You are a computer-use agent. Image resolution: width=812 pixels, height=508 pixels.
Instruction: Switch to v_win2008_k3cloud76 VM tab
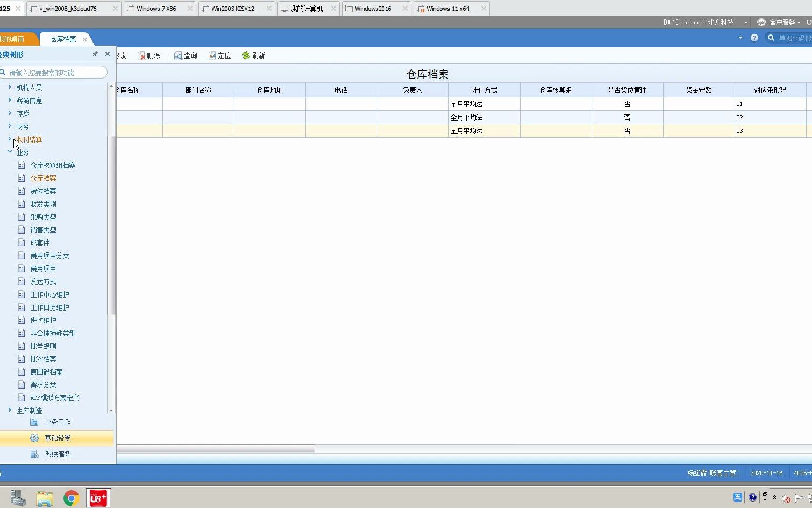pyautogui.click(x=68, y=9)
